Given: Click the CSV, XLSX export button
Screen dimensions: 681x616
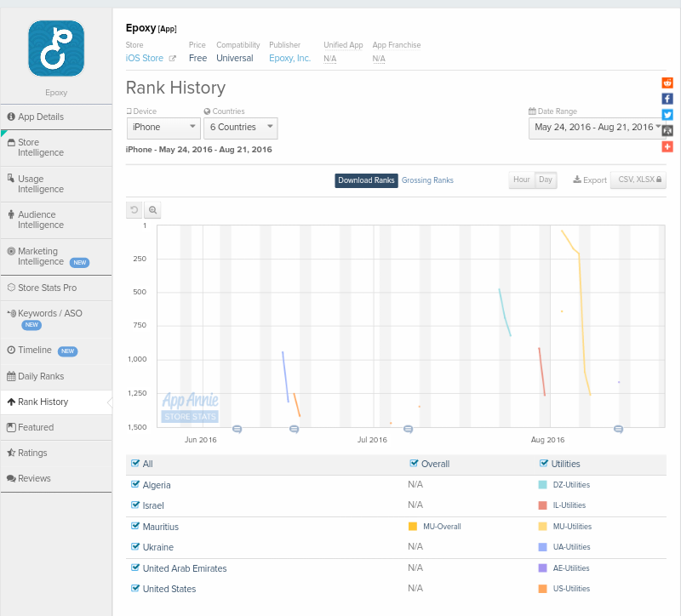Looking at the screenshot, I should [x=638, y=180].
